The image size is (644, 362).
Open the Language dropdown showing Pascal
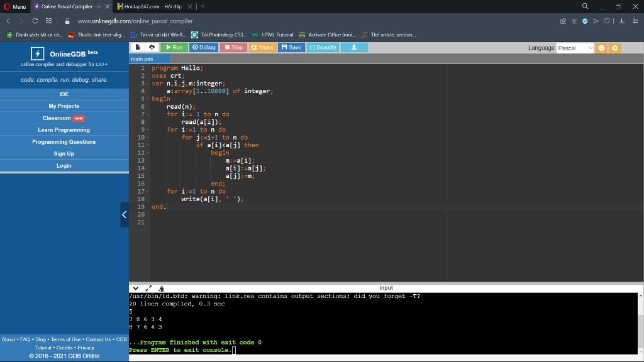pos(575,48)
